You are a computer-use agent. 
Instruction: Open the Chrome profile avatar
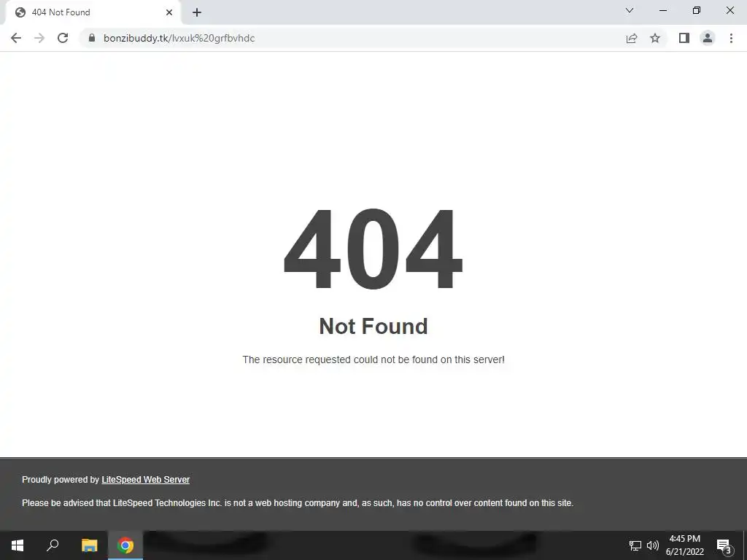708,38
